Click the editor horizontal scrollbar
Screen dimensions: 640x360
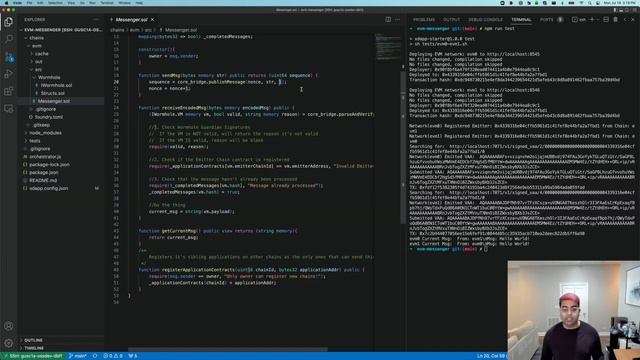pyautogui.click(x=227, y=349)
